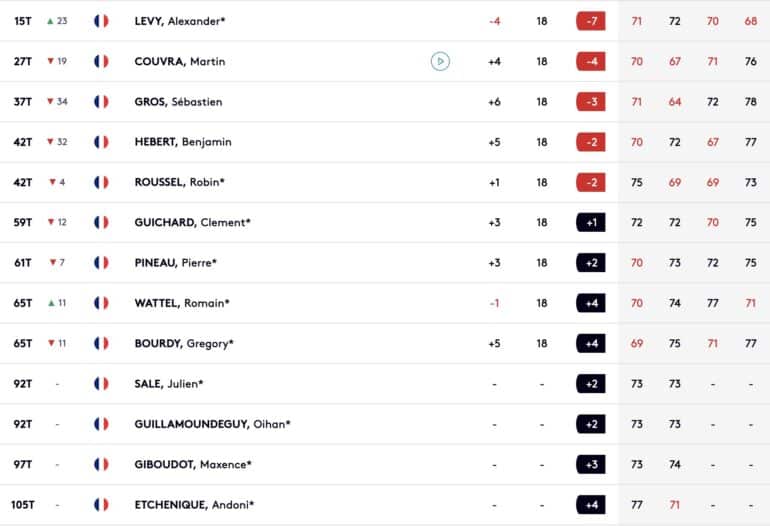
Task: Select GUILLAMOUNDEGUY, Oihan player name
Action: (x=212, y=424)
